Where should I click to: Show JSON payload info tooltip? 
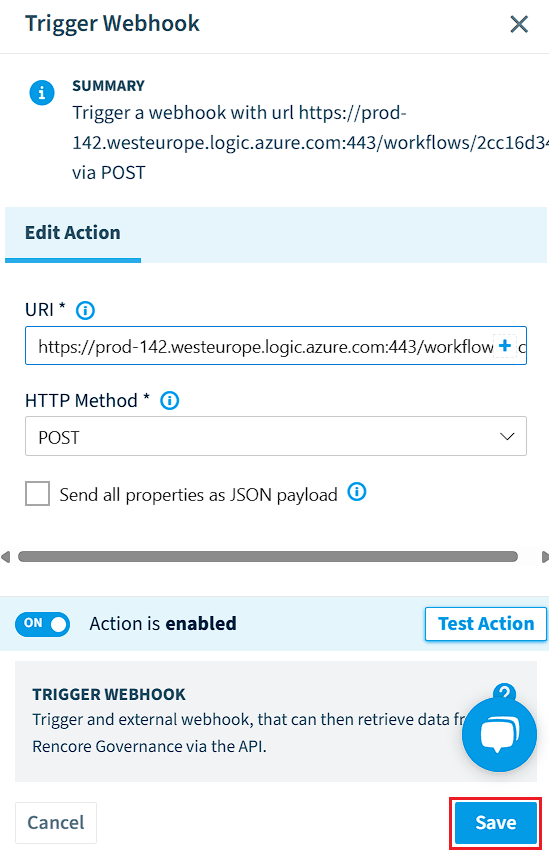click(x=357, y=492)
